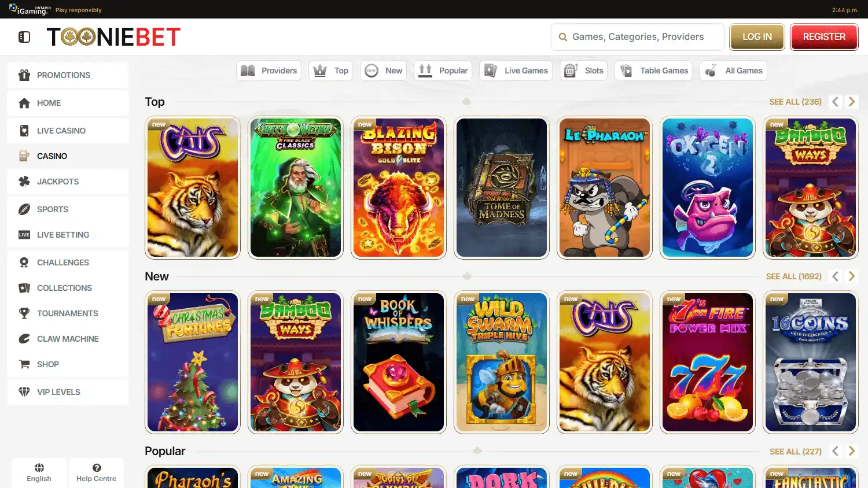Screen dimensions: 868x488
Task: Open the Le Pharaoh game tile
Action: pos(605,188)
